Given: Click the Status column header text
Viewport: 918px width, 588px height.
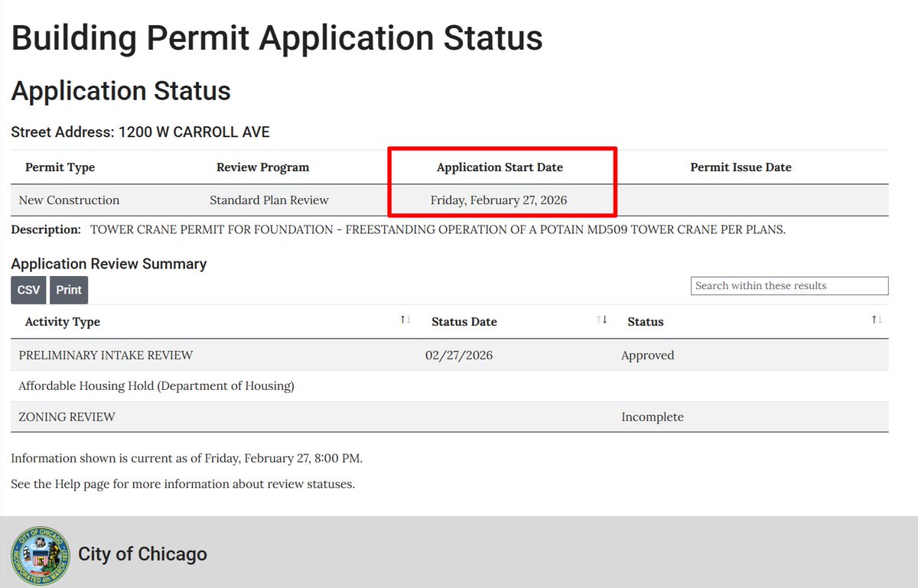Looking at the screenshot, I should 646,322.
